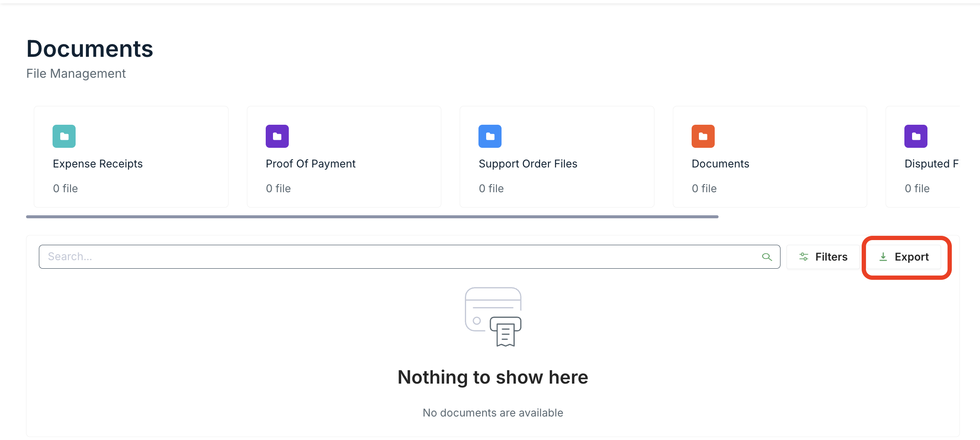Screen dimensions: 980x440
Task: Click the empty-state receipt illustration
Action: pos(493,317)
